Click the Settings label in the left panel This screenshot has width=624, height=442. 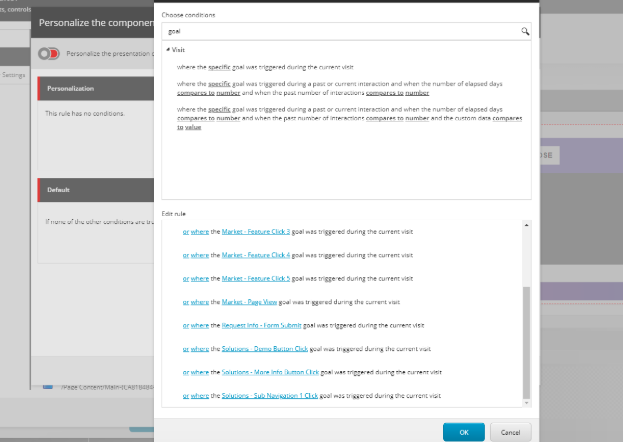[14, 75]
